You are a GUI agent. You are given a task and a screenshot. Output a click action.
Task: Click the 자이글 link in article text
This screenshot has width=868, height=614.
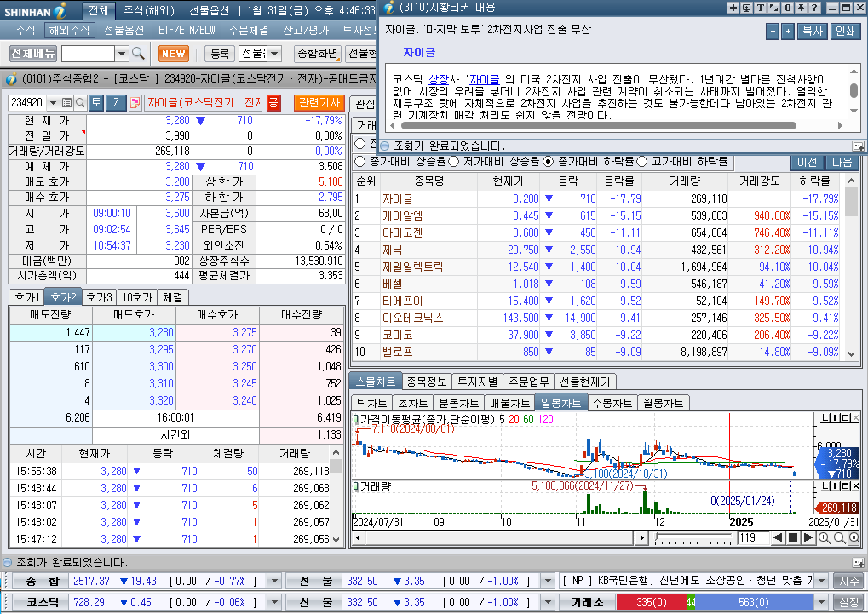[x=485, y=80]
